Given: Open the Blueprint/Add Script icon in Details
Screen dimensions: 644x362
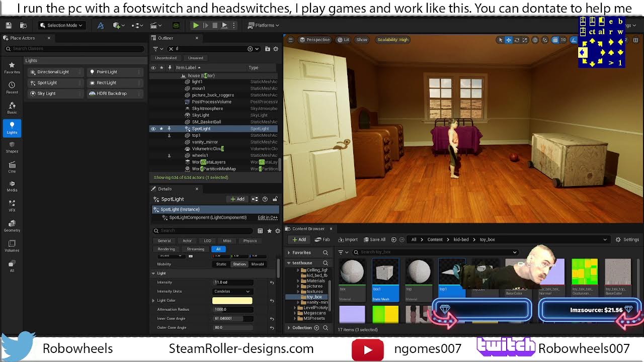Looking at the screenshot, I should [255, 199].
